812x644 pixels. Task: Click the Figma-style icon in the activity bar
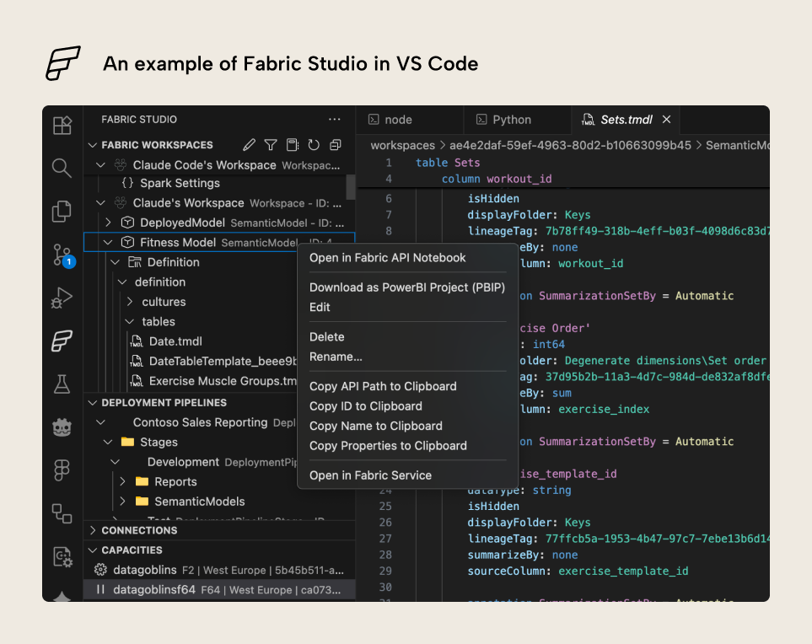click(x=62, y=470)
